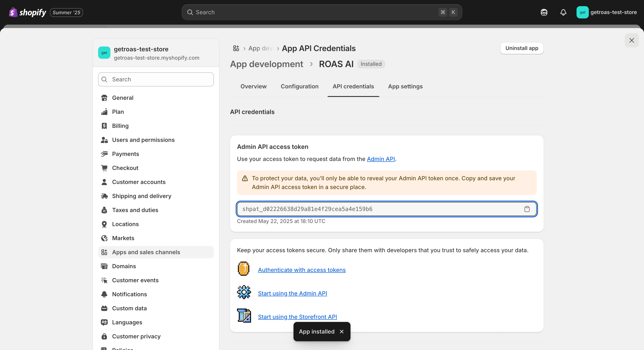Open Customer privacy settings
Viewport: 644px width, 350px height.
(156, 336)
